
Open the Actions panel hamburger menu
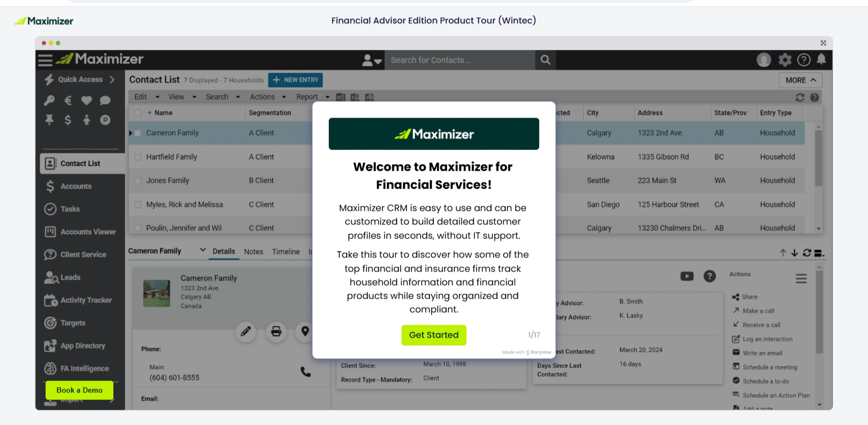pos(801,279)
